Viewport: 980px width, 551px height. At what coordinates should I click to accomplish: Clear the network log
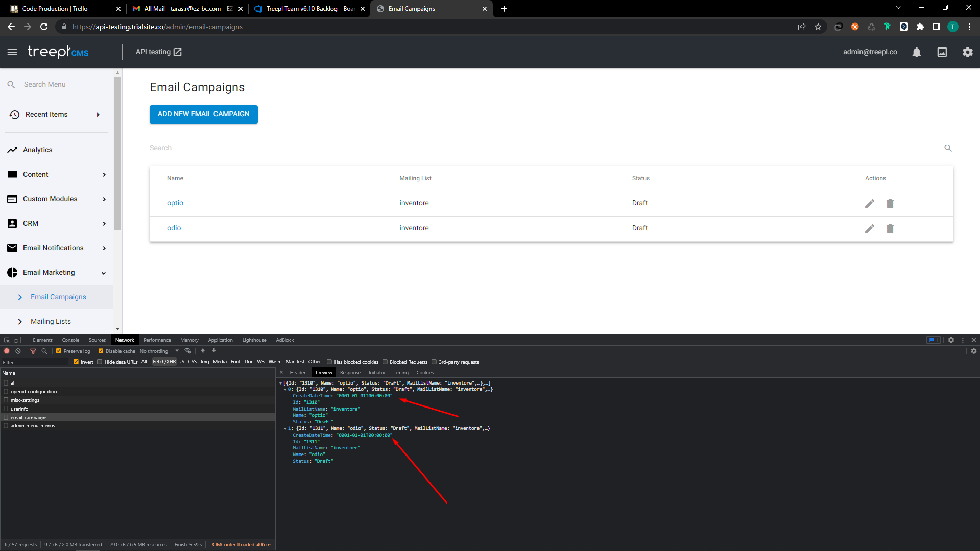point(18,351)
